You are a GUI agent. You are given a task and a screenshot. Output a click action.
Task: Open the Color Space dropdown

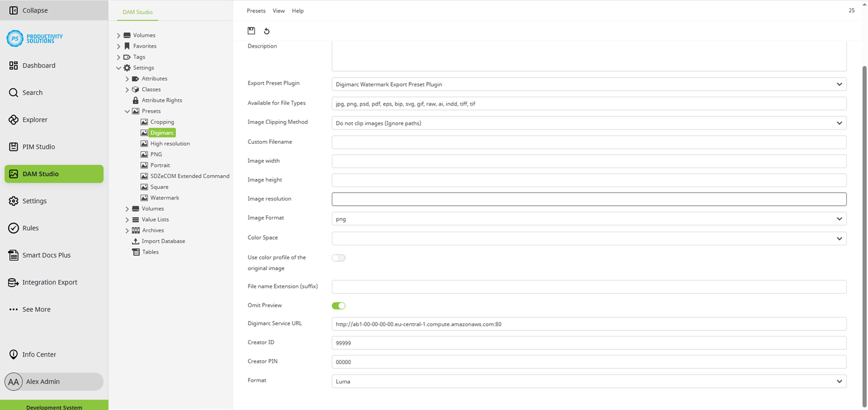click(588, 238)
